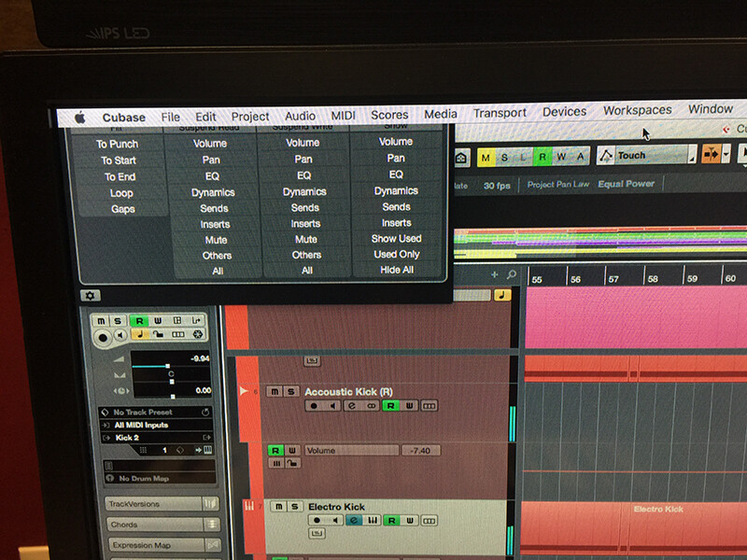Viewport: 747px width, 560px height.
Task: Open All MIDI Inputs routing dropdown
Action: (x=156, y=426)
